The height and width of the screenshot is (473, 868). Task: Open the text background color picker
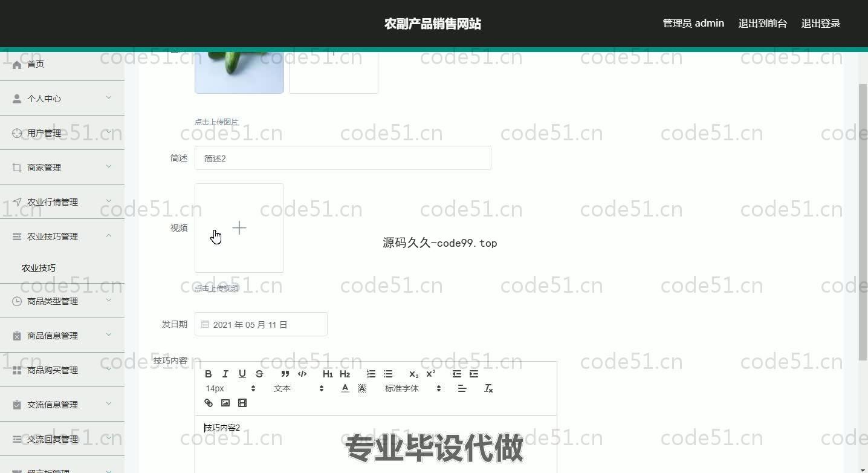362,388
